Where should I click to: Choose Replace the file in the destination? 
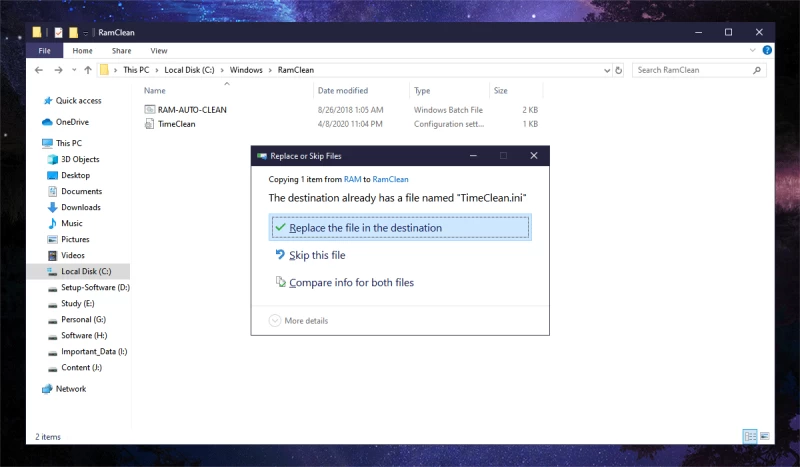[400, 227]
